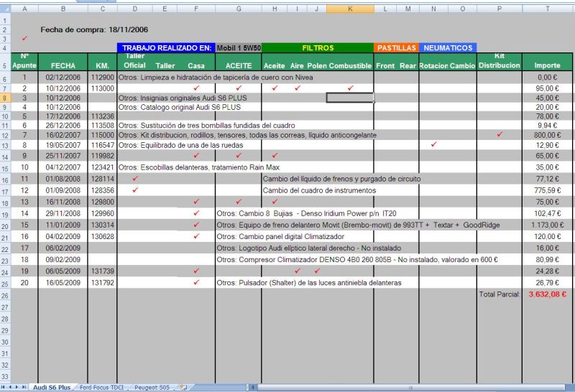Click the 775,59 € amount cell

pos(547,190)
